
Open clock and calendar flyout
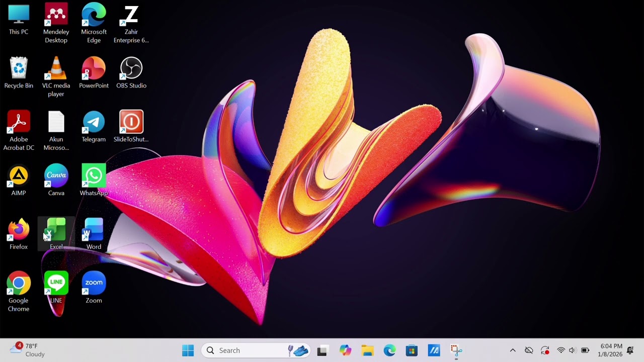[x=610, y=350]
